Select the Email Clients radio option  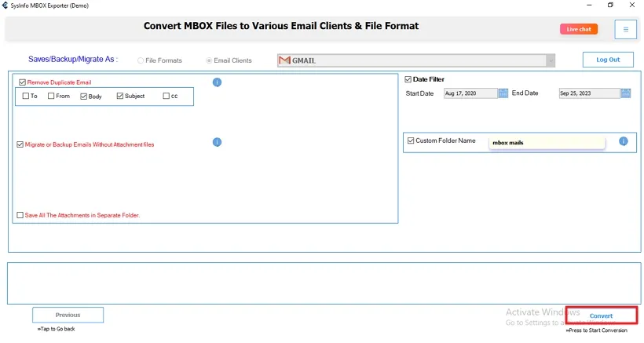coord(209,60)
